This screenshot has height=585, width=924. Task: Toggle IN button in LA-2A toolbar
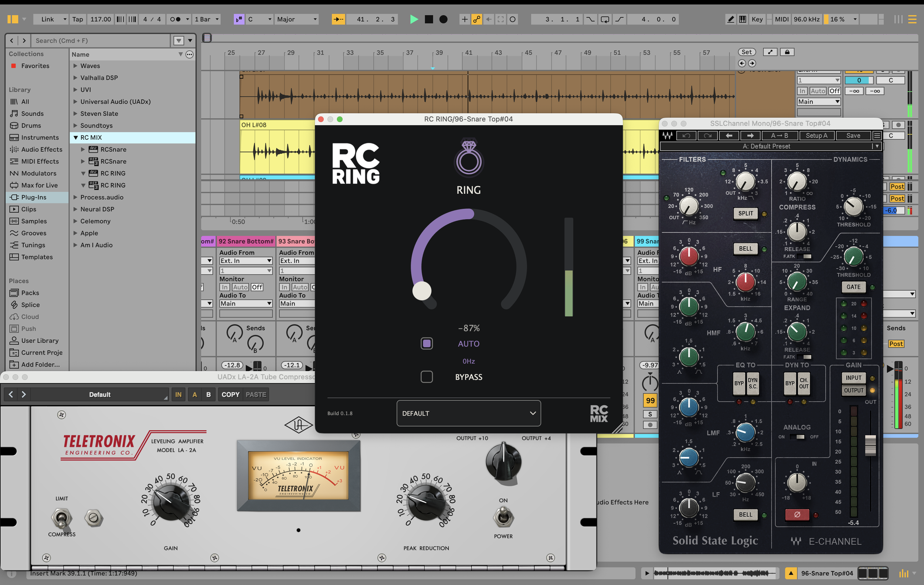coord(178,395)
